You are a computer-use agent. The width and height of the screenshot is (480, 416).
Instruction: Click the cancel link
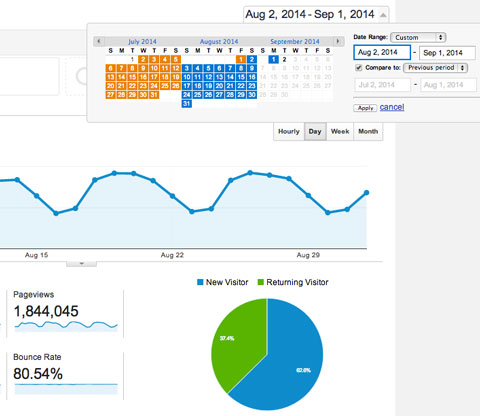(392, 107)
